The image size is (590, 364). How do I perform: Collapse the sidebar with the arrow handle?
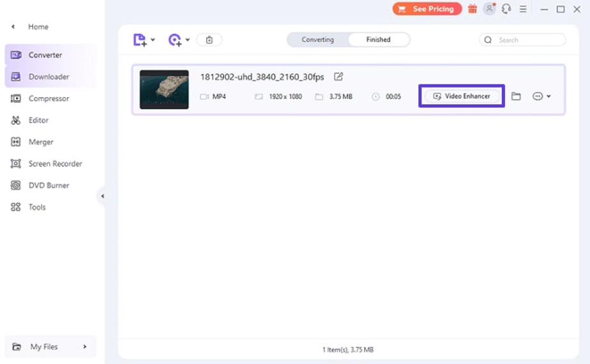(102, 196)
